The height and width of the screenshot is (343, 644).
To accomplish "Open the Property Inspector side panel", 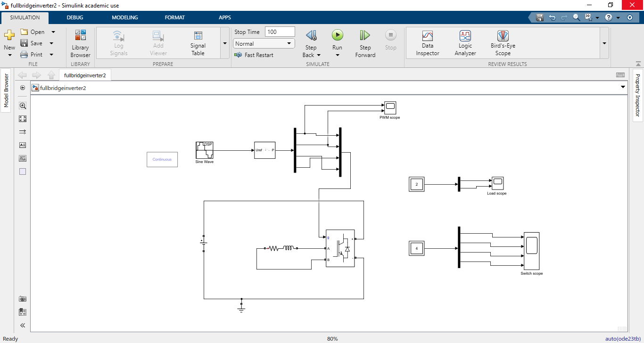I will (637, 95).
